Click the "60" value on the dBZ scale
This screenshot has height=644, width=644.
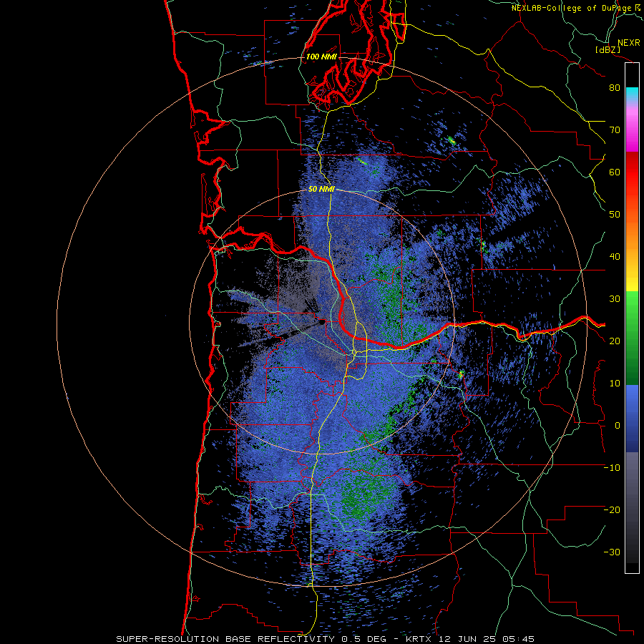pyautogui.click(x=615, y=172)
